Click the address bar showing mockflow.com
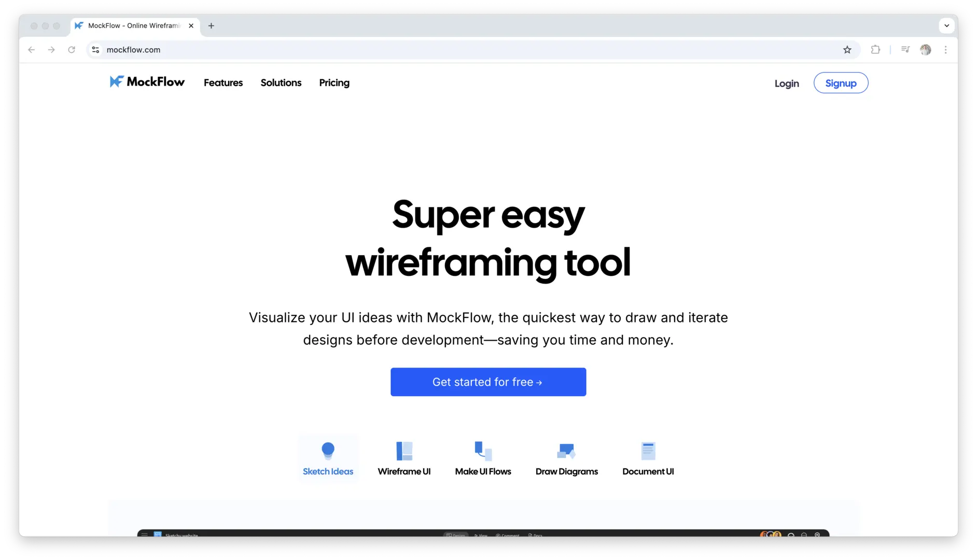977x560 pixels. point(472,50)
